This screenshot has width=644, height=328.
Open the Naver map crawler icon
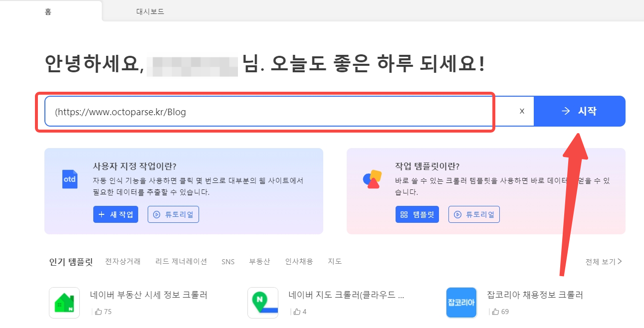262,303
